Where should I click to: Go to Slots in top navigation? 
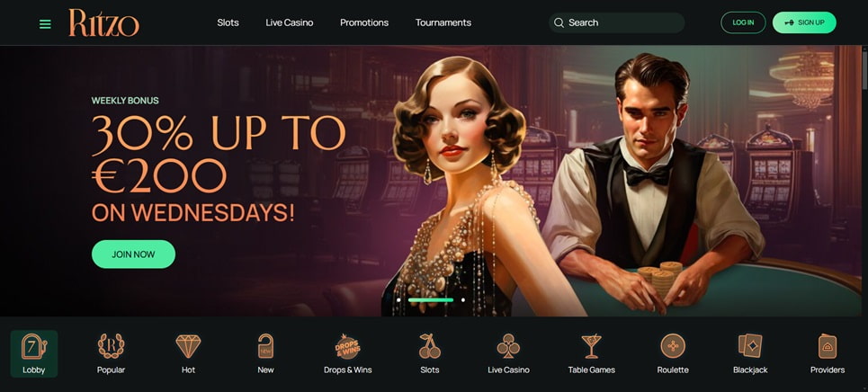pos(228,22)
